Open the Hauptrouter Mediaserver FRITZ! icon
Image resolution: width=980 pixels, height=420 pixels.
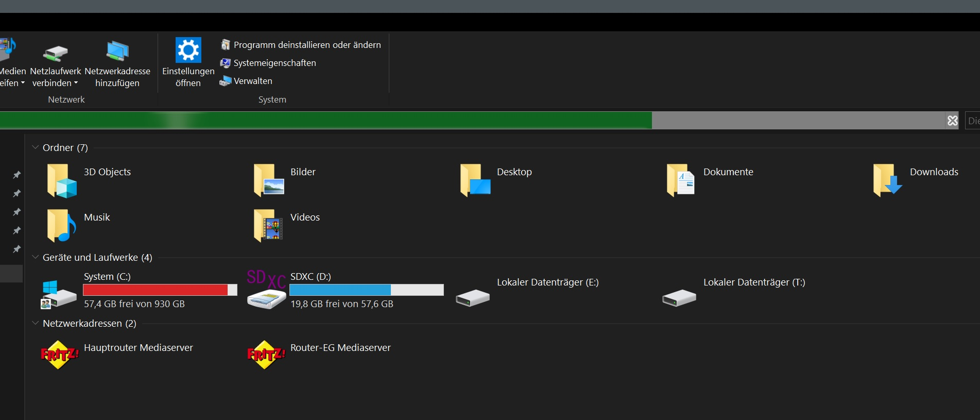[x=60, y=355]
